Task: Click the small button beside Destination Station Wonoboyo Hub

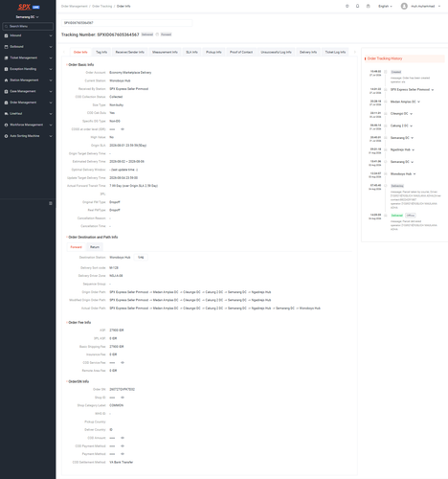Action: (x=141, y=258)
